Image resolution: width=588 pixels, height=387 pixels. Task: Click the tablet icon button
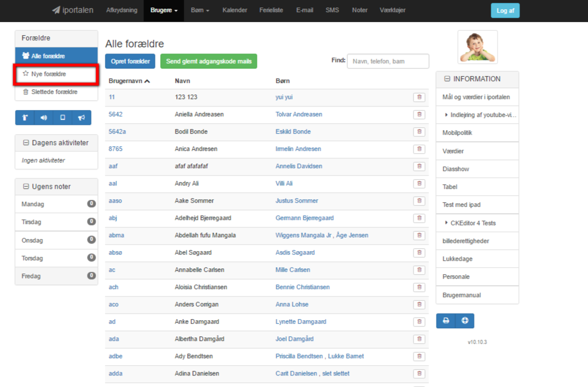(x=63, y=117)
